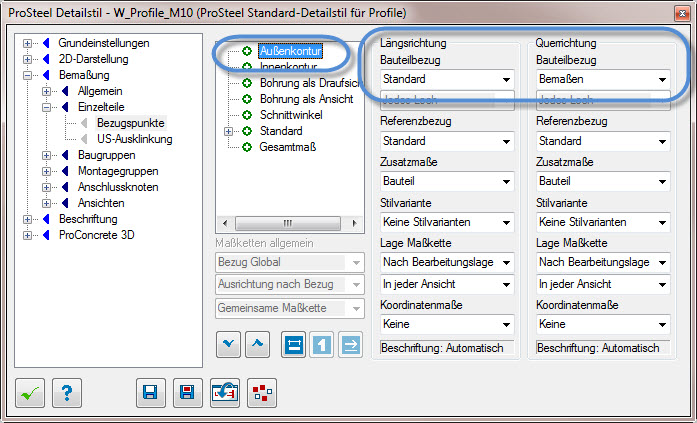Move dimension entry down with arrow button
The height and width of the screenshot is (423, 697).
pyautogui.click(x=228, y=344)
